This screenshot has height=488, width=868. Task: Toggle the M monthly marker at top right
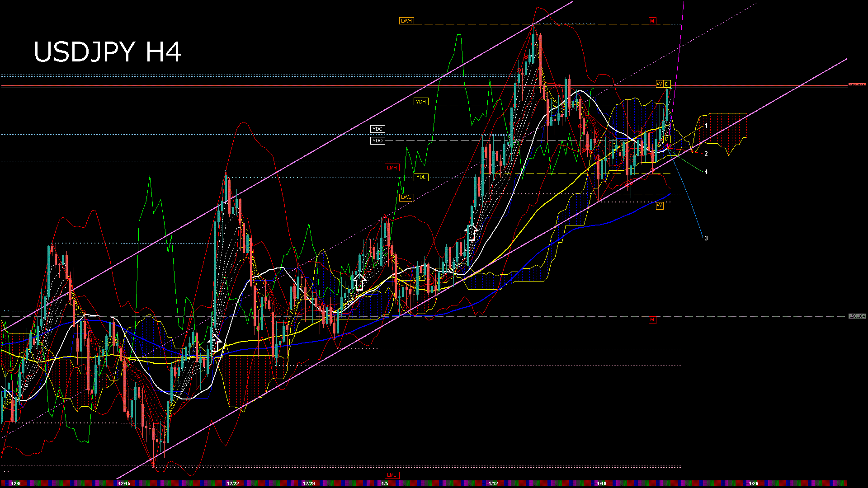653,20
